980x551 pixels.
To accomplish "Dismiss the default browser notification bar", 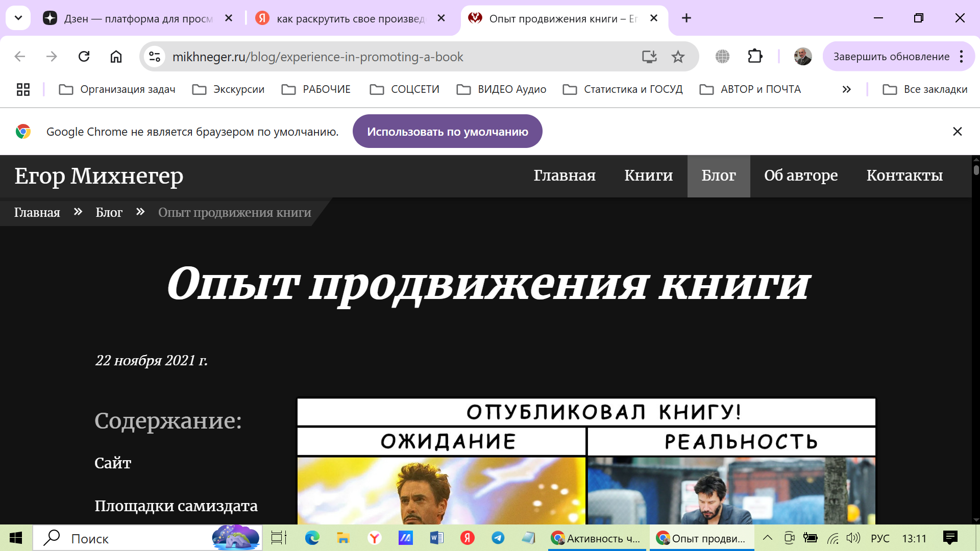I will point(957,132).
